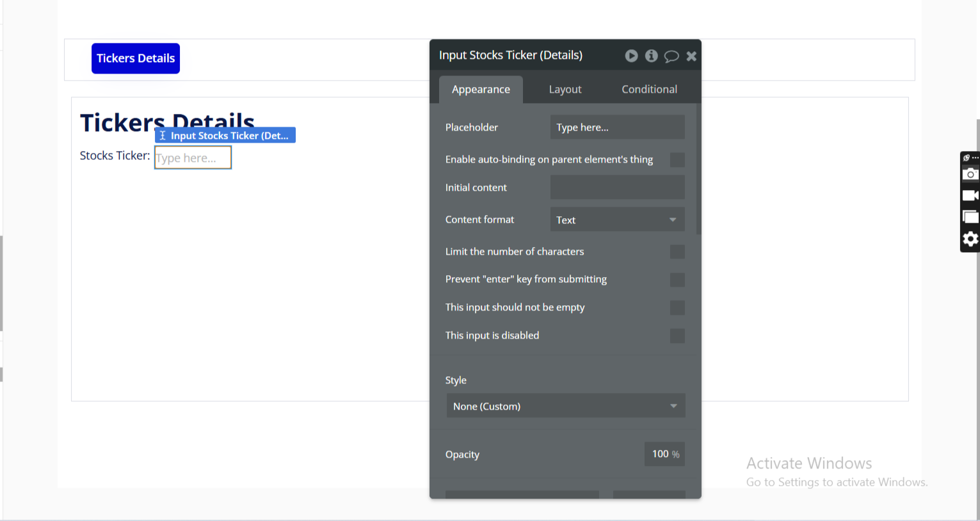This screenshot has width=980, height=521.
Task: Click the stacked windows icon in side toolbar
Action: (970, 217)
